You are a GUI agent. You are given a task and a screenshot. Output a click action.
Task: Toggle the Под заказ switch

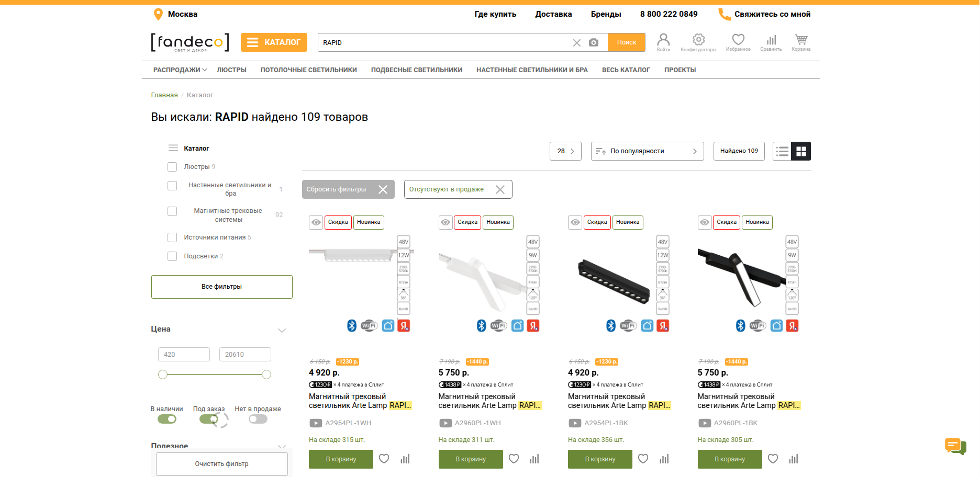(x=209, y=419)
